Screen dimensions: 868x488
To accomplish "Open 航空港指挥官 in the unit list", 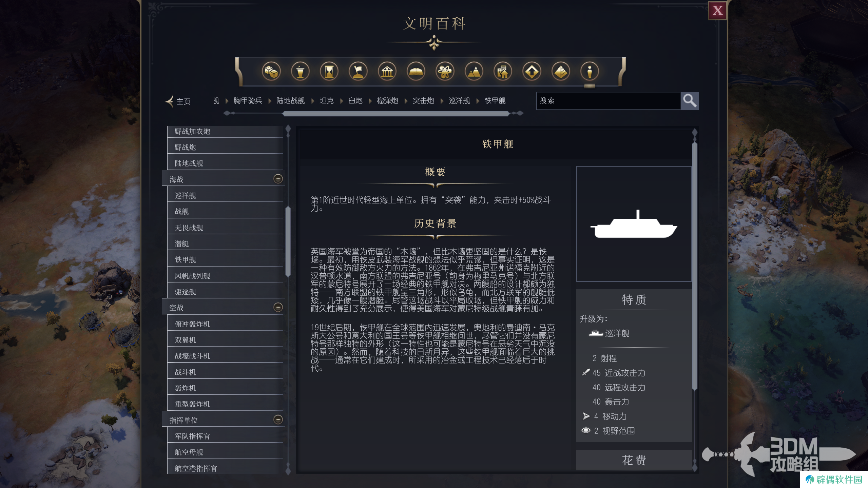I will coord(225,468).
